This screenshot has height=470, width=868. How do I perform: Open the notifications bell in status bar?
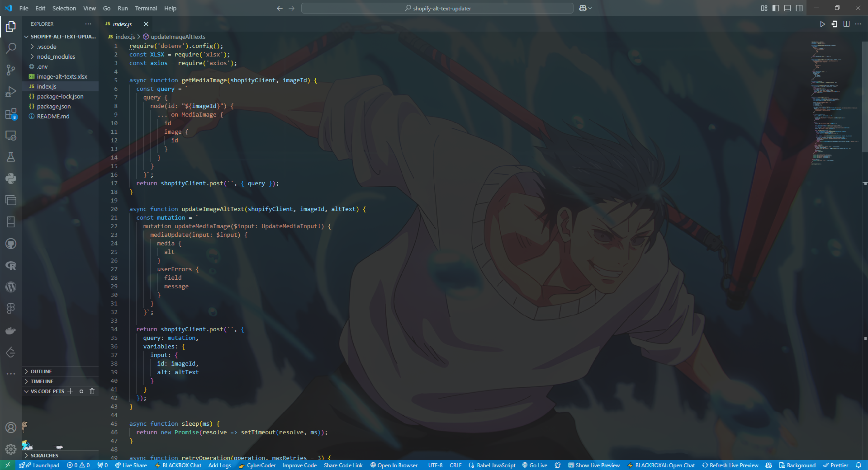[859, 465]
